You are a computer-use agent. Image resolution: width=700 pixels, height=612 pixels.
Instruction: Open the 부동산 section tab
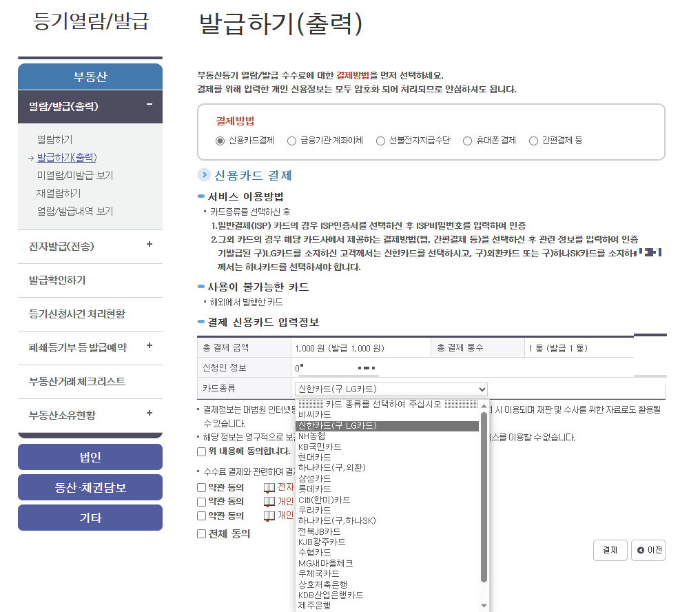(x=90, y=76)
